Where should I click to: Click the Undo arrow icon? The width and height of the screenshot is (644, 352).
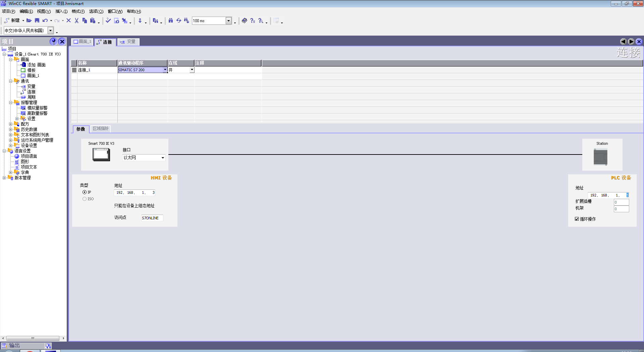[45, 20]
